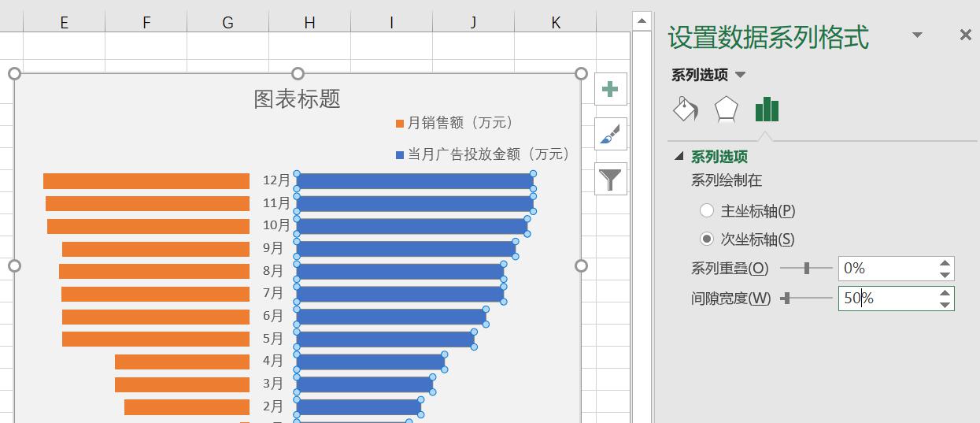Close the 设置数据系列格式 pane

[x=966, y=35]
